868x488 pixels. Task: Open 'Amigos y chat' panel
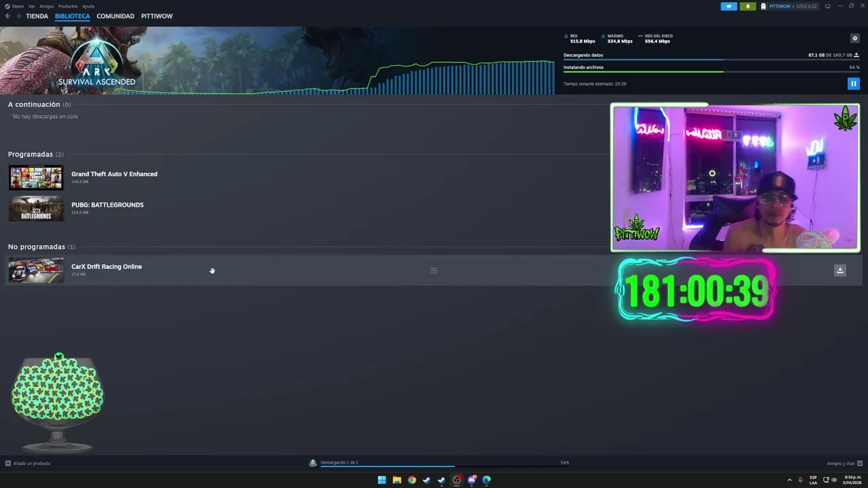click(844, 464)
